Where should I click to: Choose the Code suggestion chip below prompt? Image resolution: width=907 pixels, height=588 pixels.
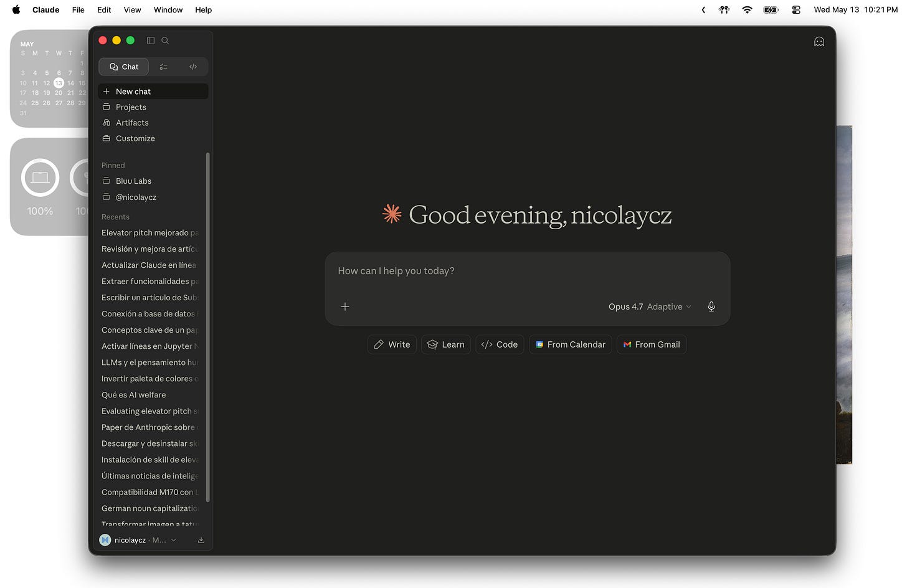[x=500, y=344]
